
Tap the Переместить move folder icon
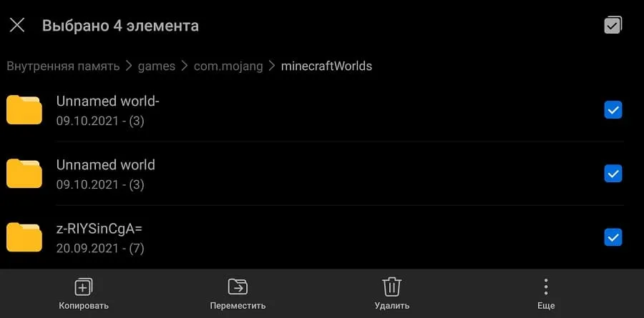click(x=238, y=287)
